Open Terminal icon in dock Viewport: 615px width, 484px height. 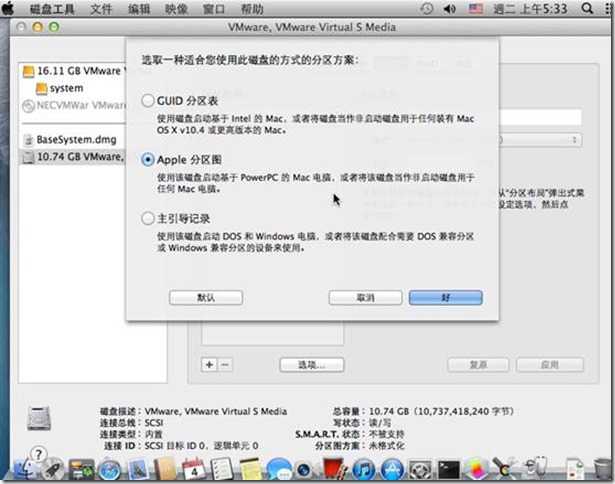(448, 469)
